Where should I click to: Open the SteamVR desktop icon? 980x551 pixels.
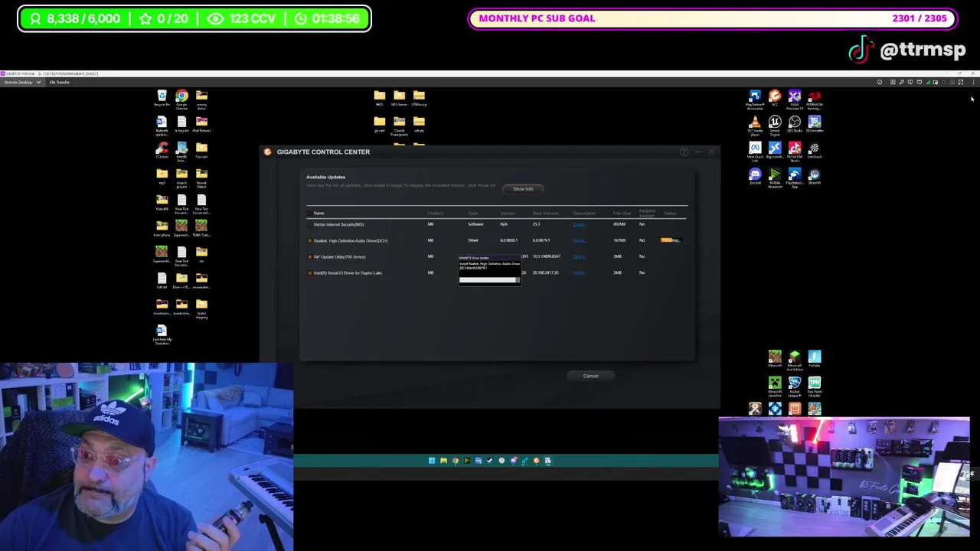point(815,176)
